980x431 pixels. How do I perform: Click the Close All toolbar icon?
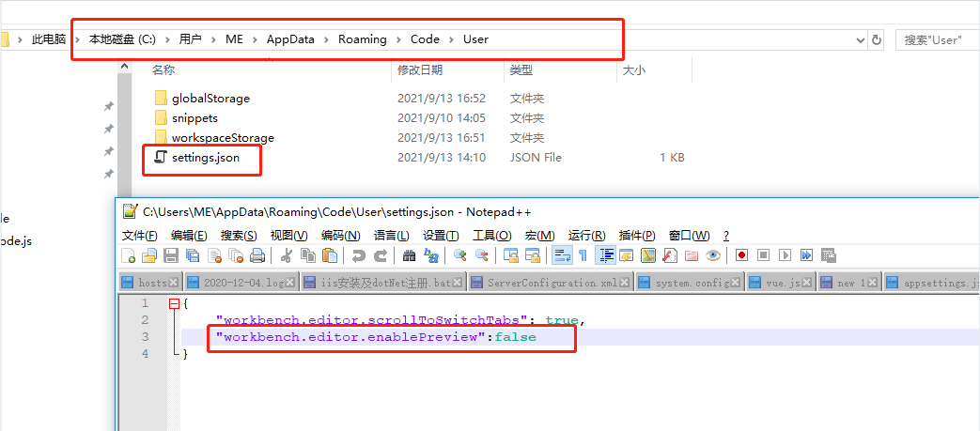coord(236,254)
